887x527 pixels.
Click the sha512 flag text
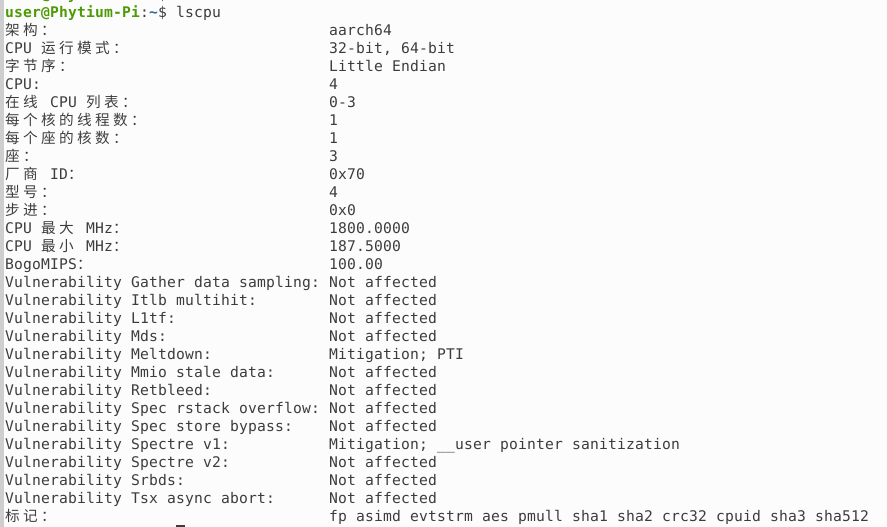[x=842, y=516]
